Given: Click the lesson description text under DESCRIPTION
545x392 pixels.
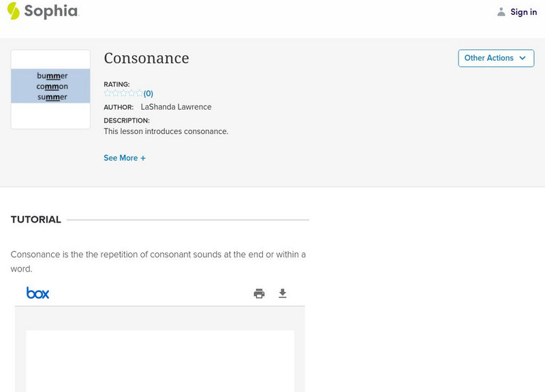Looking at the screenshot, I should (166, 131).
